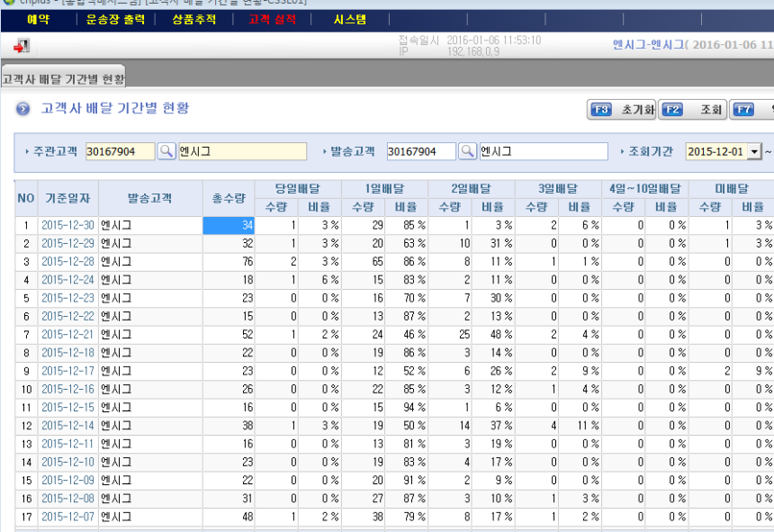This screenshot has width=774, height=532.
Task: Click date 2015-12-28 in row 3
Action: tap(67, 262)
